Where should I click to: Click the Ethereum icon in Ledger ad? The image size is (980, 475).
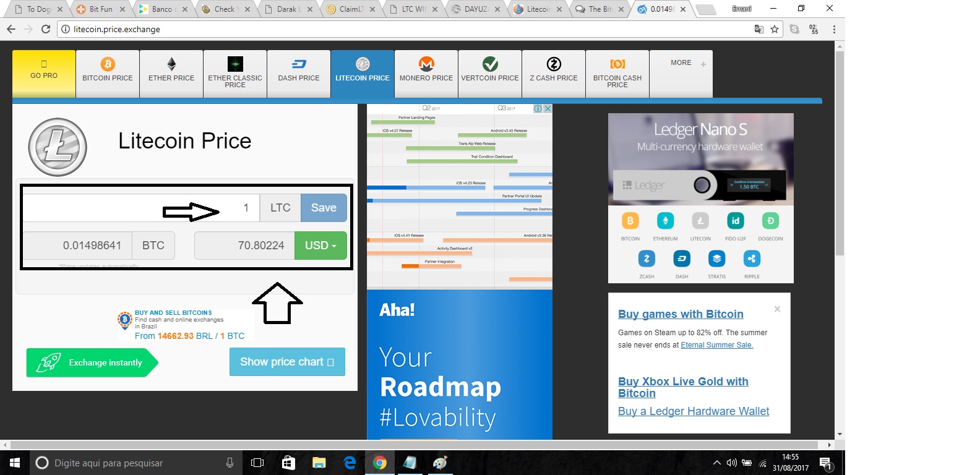665,221
